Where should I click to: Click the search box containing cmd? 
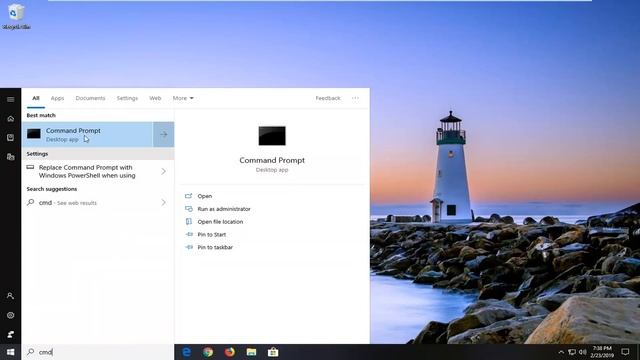[x=98, y=352]
